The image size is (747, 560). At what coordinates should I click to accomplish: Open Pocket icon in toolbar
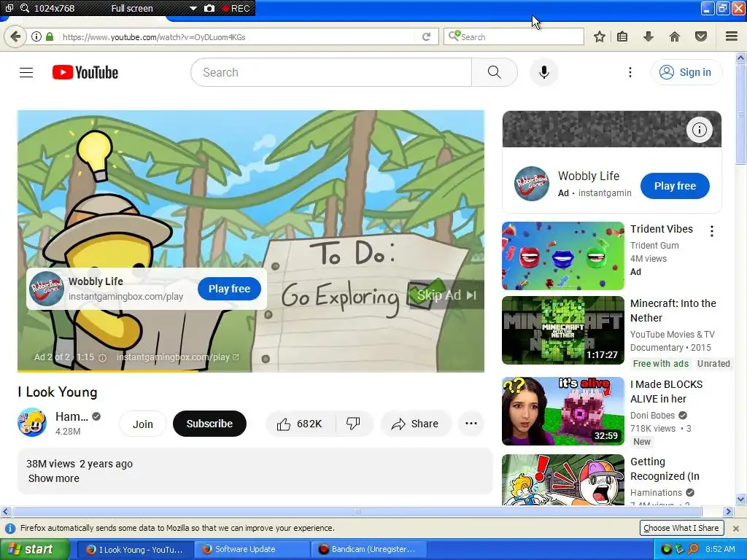click(x=701, y=36)
